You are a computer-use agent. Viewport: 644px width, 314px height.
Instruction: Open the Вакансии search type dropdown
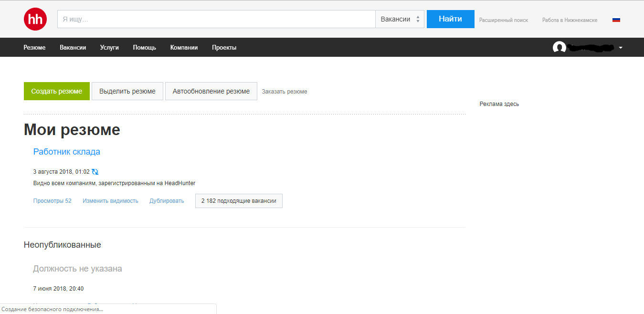click(x=400, y=19)
